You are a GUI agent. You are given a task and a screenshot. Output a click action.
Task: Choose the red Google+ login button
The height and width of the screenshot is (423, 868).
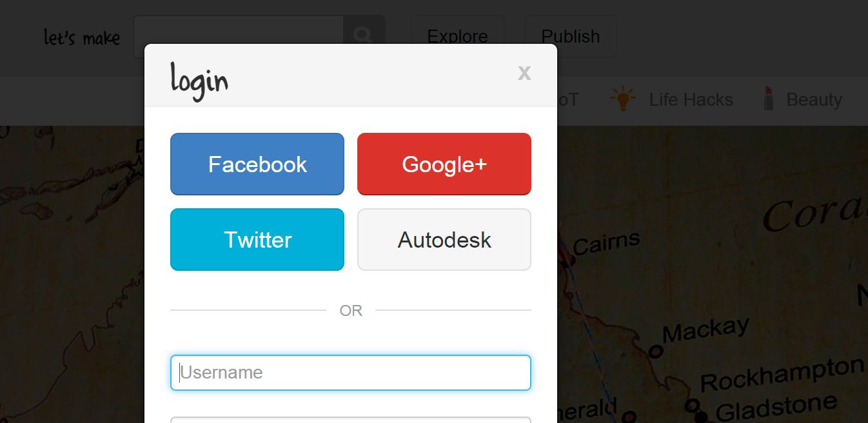tap(444, 164)
